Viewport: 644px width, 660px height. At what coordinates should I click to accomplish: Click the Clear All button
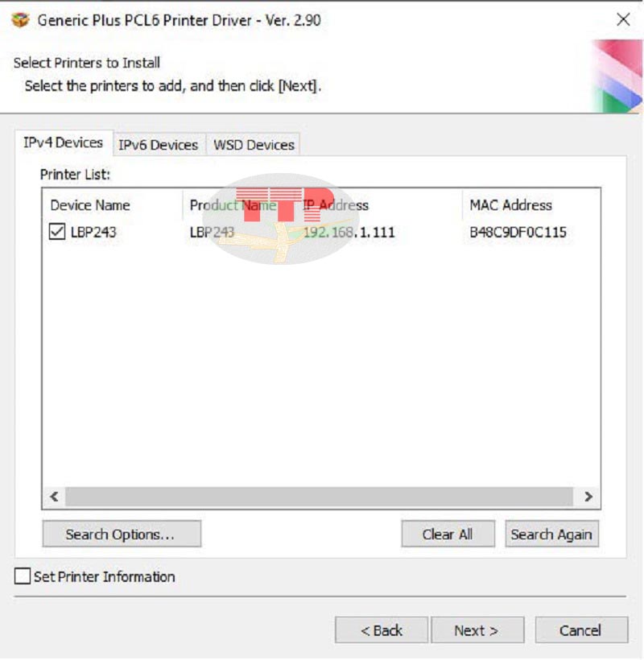tap(448, 534)
